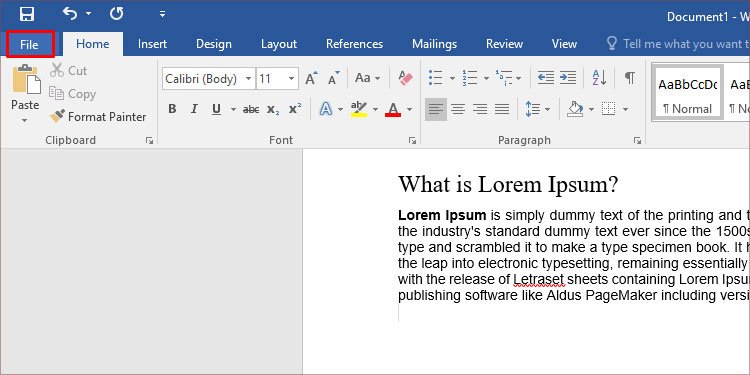Click the Copy button
The width and height of the screenshot is (750, 375).
pyautogui.click(x=73, y=94)
